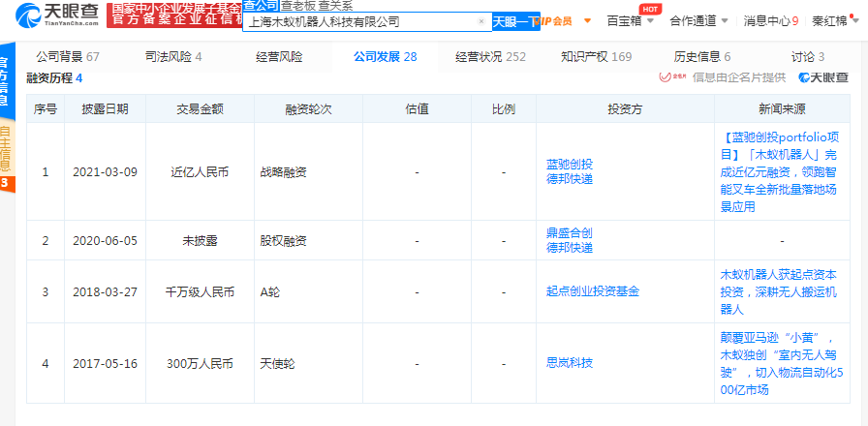Clear the search field with the x icon
Screen dimensions: 868x426
pos(481,21)
